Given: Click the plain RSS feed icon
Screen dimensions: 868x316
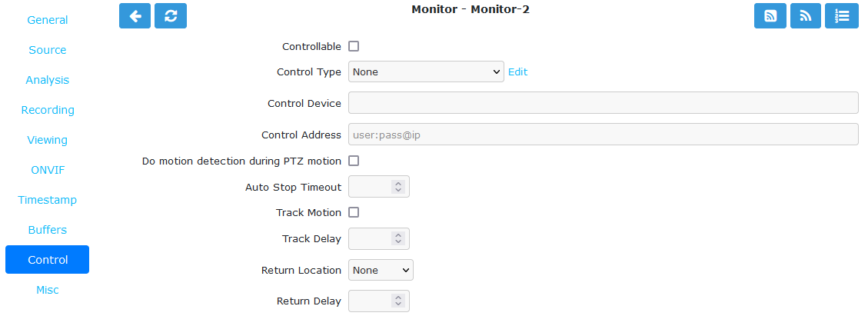Looking at the screenshot, I should coord(806,15).
